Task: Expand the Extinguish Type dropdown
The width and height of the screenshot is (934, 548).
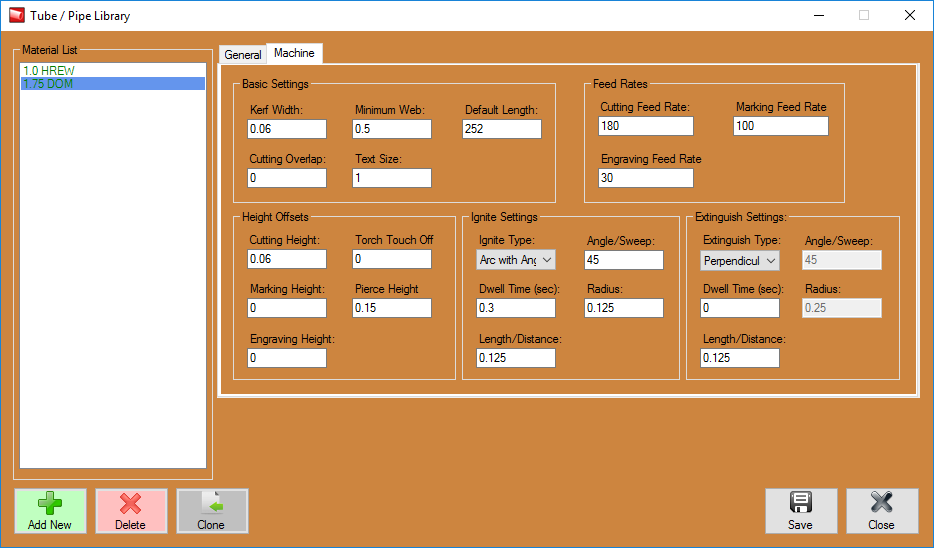Action: pyautogui.click(x=739, y=261)
